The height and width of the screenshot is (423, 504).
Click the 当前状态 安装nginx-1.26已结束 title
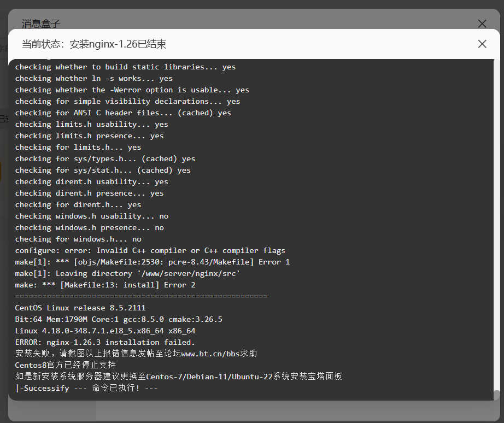(94, 44)
